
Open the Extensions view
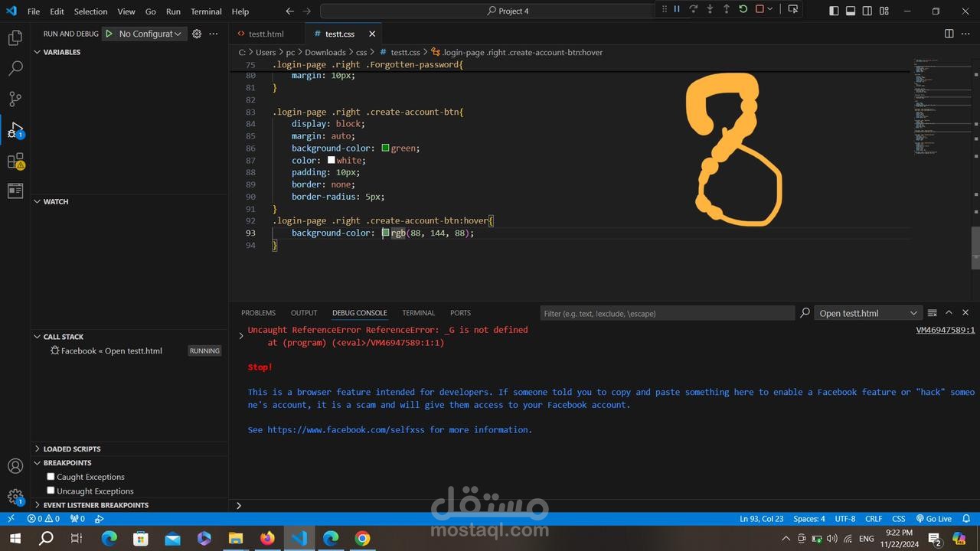point(15,161)
